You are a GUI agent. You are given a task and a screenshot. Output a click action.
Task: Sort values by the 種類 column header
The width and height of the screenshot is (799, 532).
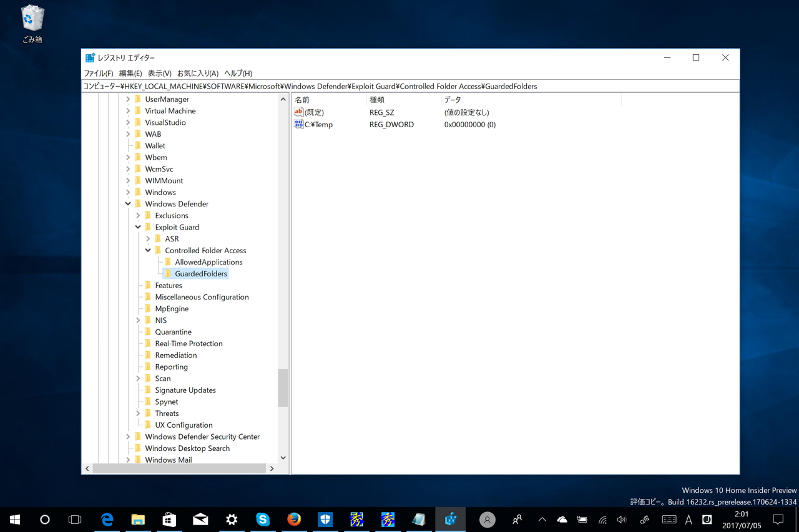(x=404, y=100)
